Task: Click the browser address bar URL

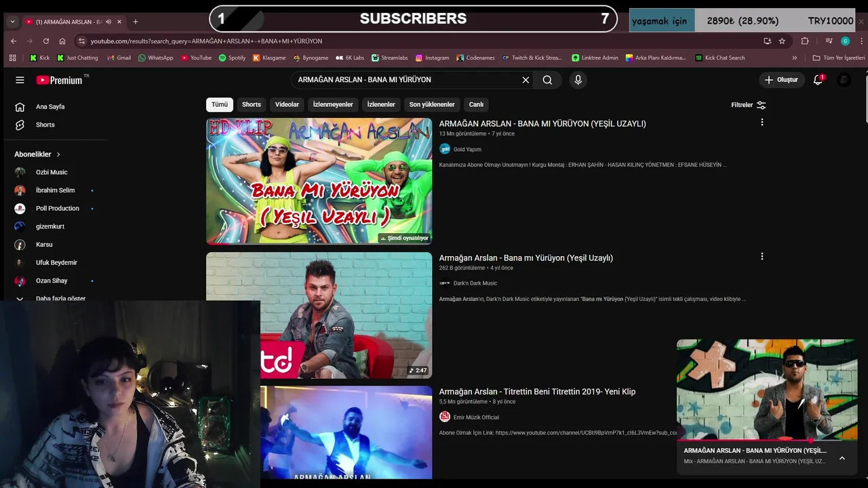Action: point(206,41)
